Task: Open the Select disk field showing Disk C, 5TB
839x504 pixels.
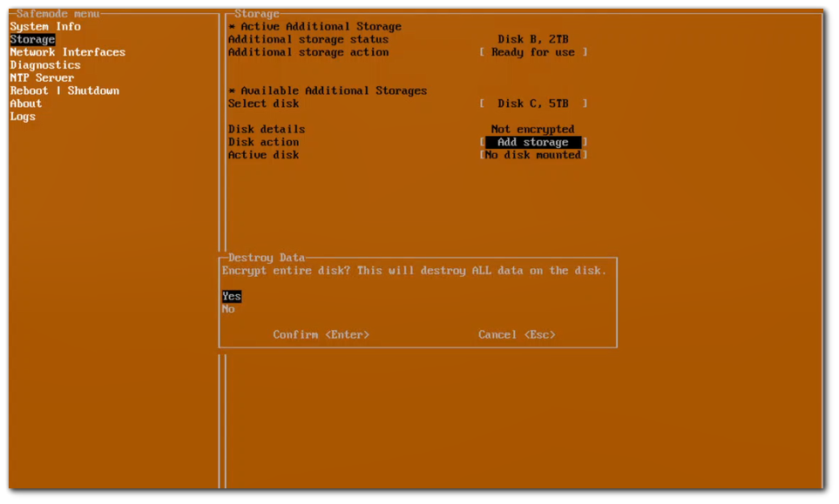Action: click(x=533, y=104)
